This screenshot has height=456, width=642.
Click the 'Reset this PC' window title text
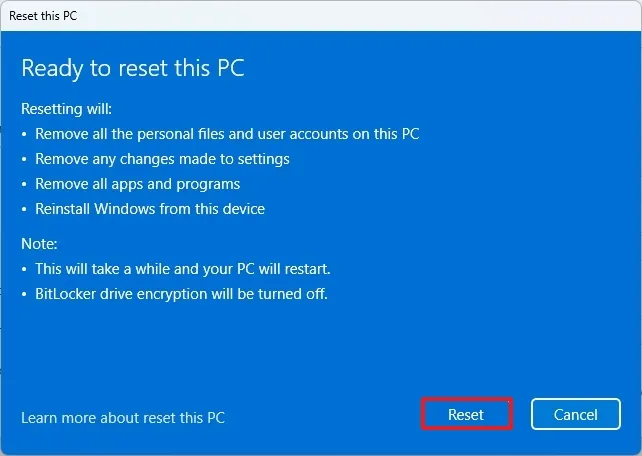[42, 15]
